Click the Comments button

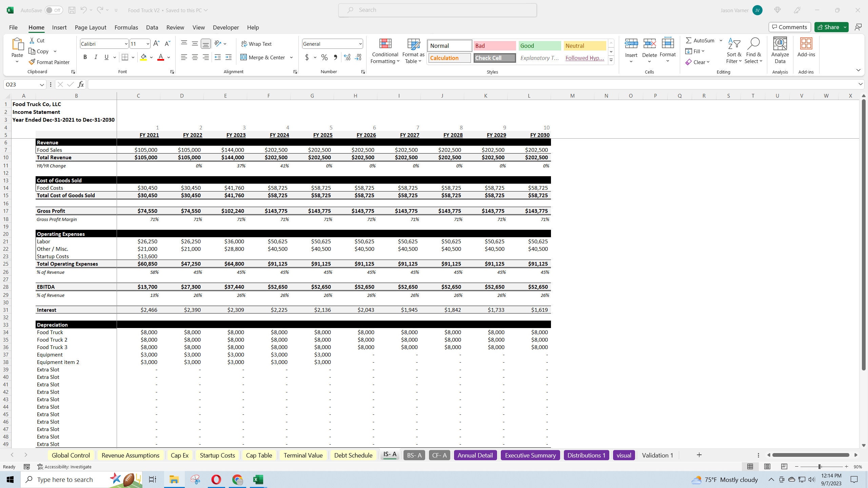pos(789,27)
